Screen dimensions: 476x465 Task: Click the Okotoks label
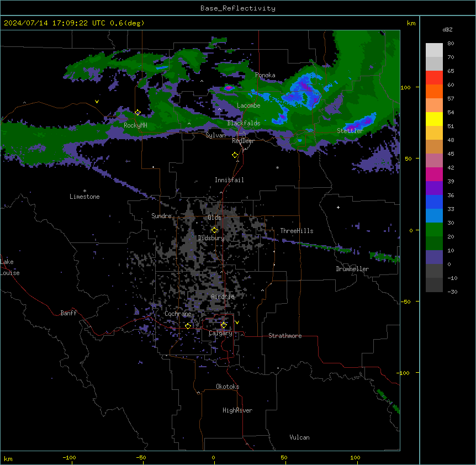point(228,387)
